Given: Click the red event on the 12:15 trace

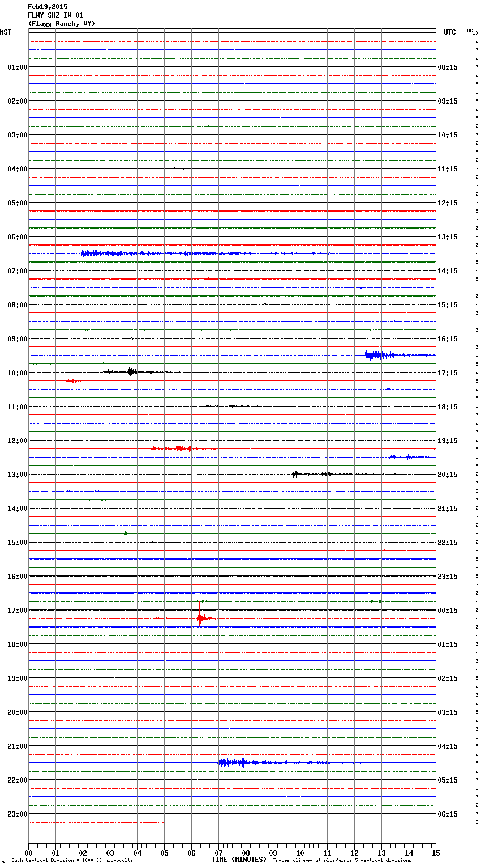Looking at the screenshot, I should coord(184,449).
